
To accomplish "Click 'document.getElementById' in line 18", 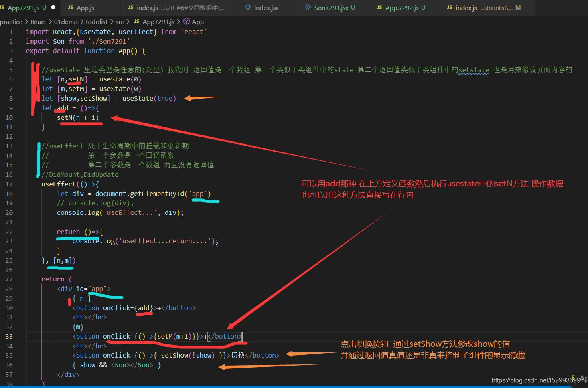I will point(140,194).
